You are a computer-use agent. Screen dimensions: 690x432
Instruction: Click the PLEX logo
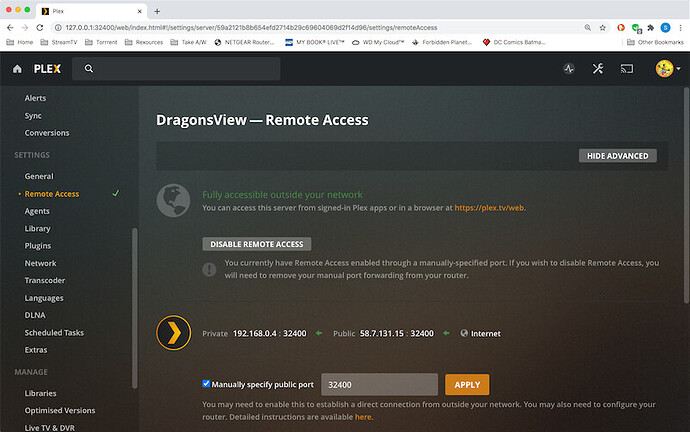point(48,69)
